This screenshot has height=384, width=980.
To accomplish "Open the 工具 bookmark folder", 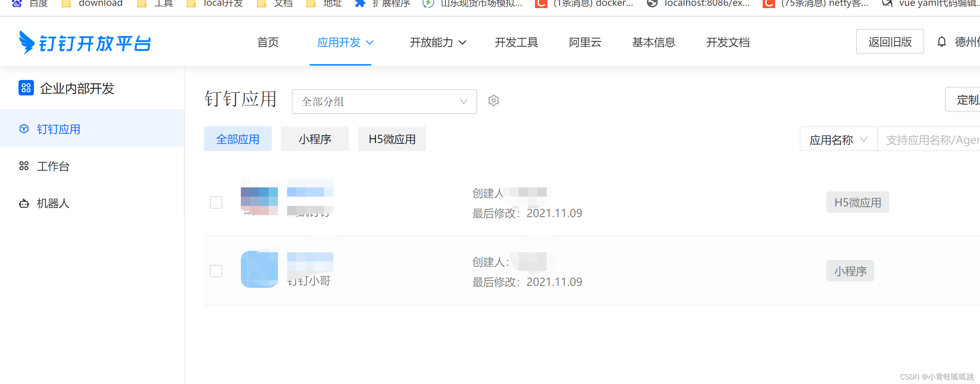I will (156, 4).
